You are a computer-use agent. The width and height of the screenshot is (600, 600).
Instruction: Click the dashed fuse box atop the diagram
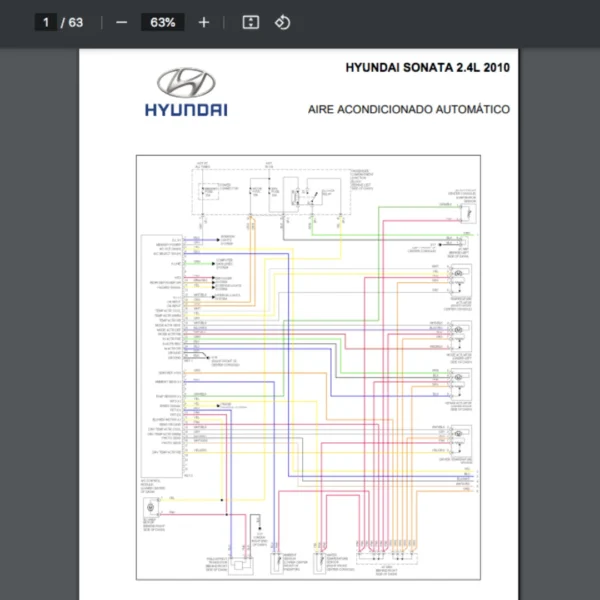(270, 192)
